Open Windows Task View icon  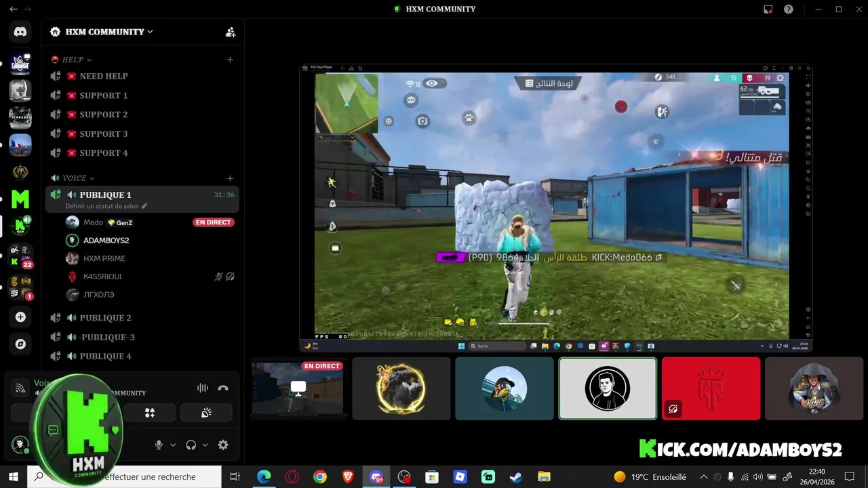click(x=235, y=477)
